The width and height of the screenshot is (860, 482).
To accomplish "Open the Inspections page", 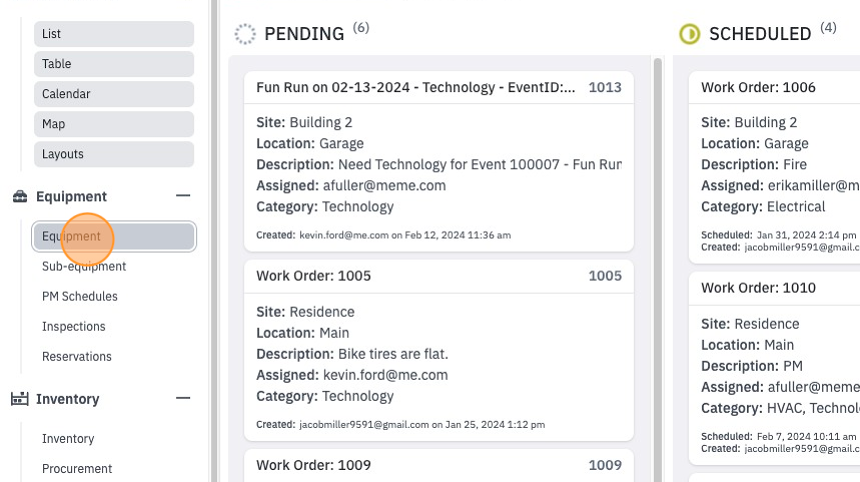I will click(x=73, y=327).
